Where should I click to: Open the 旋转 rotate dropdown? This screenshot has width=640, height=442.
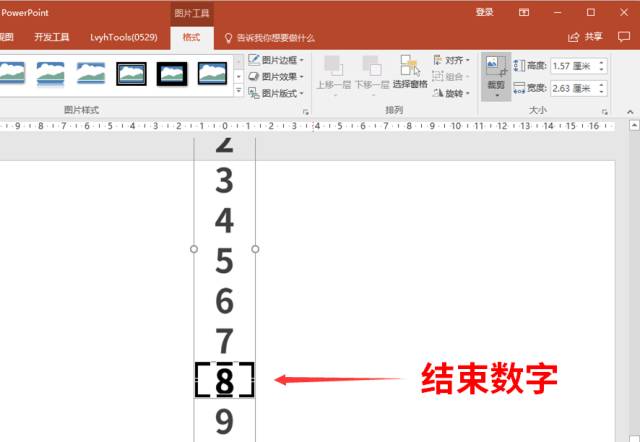pyautogui.click(x=451, y=93)
